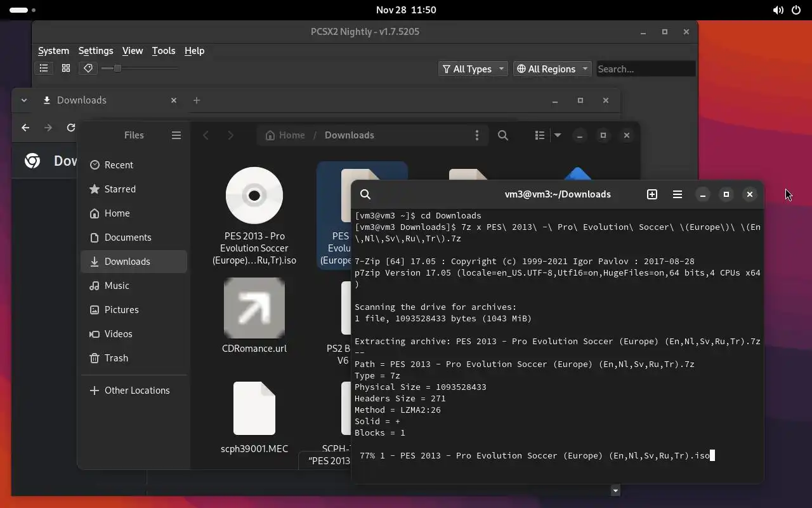Select the CDRomance.url shortcut file
Image resolution: width=812 pixels, height=508 pixels.
click(x=254, y=316)
